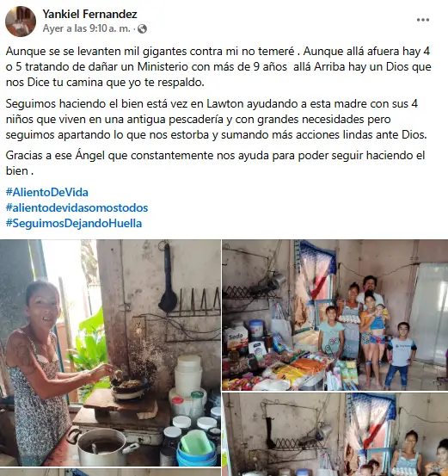This screenshot has height=476, width=448.
Task: Open Yankiel Fernandez profile picture
Action: pyautogui.click(x=21, y=22)
